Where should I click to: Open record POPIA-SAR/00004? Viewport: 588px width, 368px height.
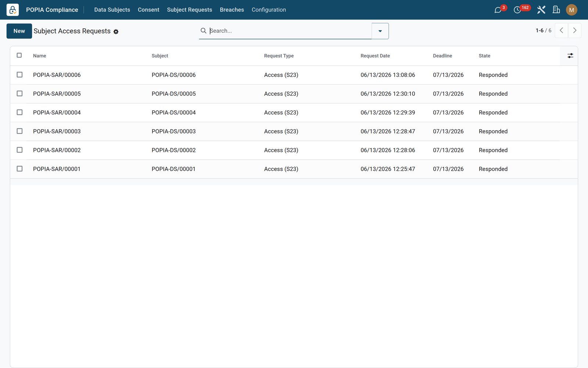(57, 113)
